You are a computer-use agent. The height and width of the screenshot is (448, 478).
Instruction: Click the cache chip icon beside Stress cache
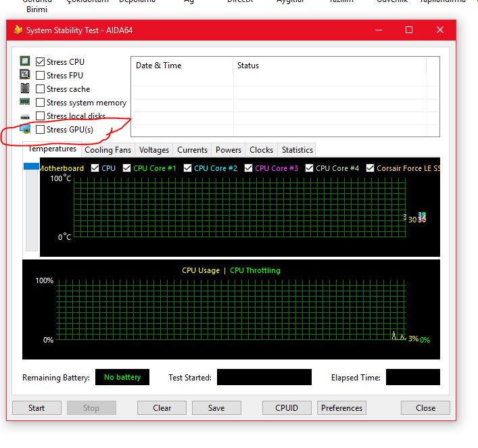[25, 88]
